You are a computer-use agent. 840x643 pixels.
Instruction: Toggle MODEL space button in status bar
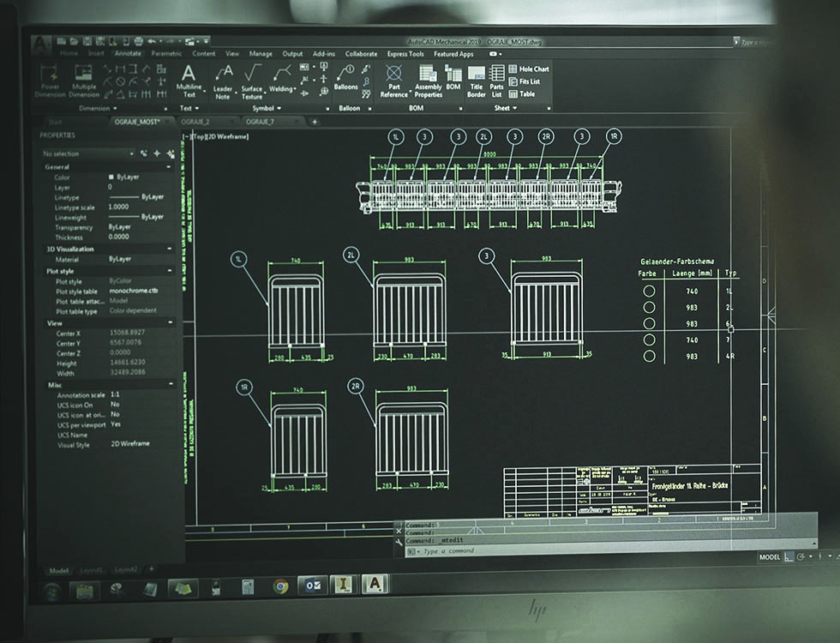[x=770, y=557]
